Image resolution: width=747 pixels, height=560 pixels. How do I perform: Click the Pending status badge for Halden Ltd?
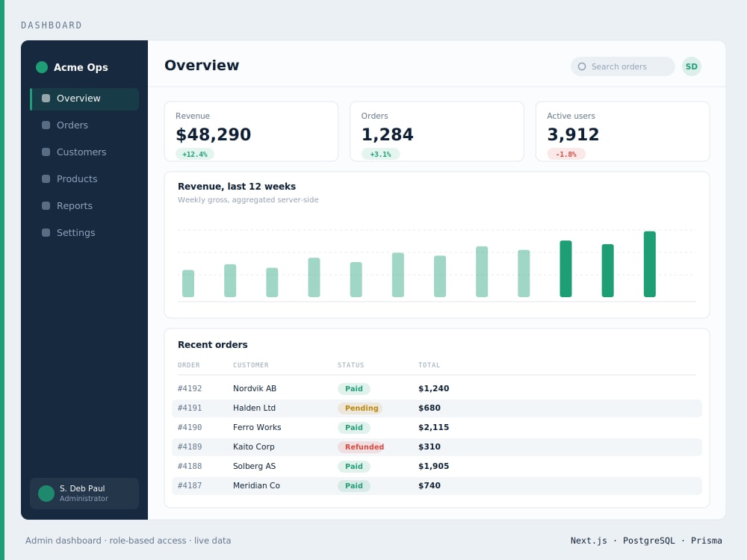click(361, 408)
